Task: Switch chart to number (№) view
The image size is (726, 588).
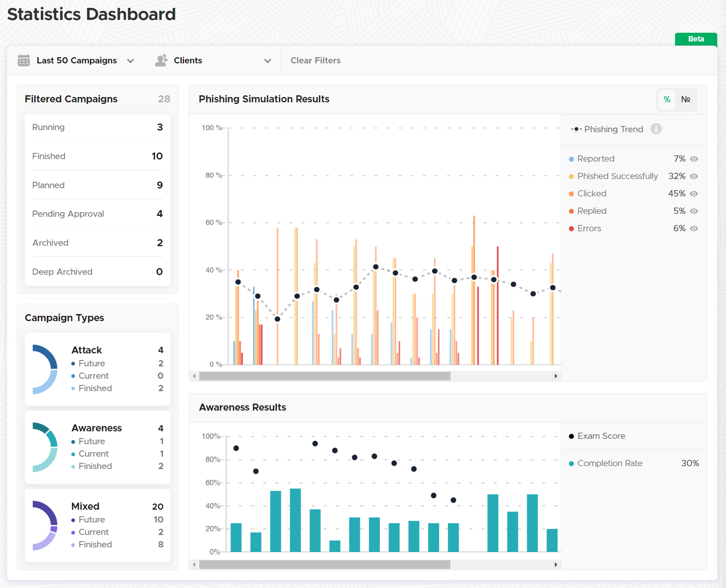Action: pyautogui.click(x=686, y=99)
